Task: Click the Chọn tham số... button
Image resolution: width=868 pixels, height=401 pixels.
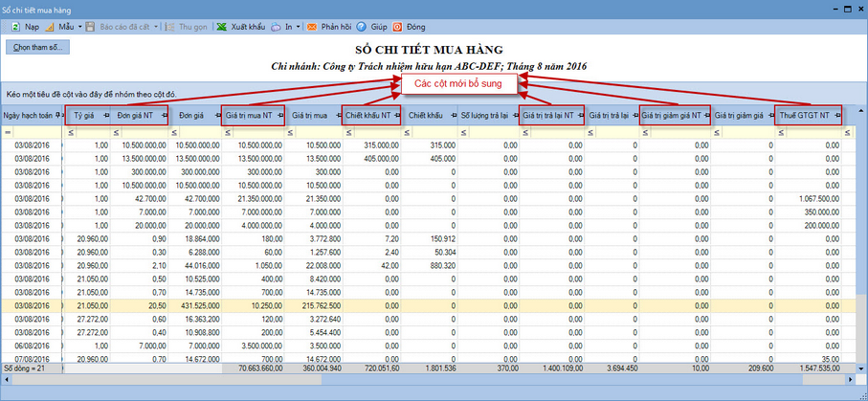Action: 37,48
